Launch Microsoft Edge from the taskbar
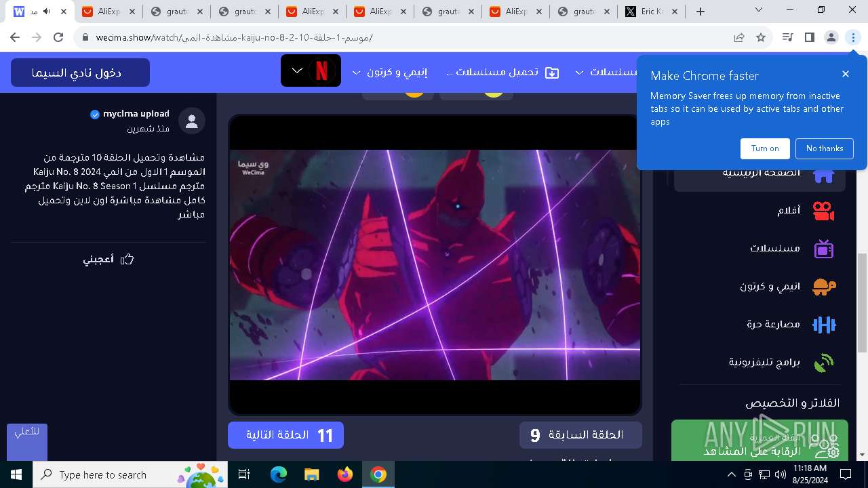This screenshot has width=868, height=488. tap(279, 474)
